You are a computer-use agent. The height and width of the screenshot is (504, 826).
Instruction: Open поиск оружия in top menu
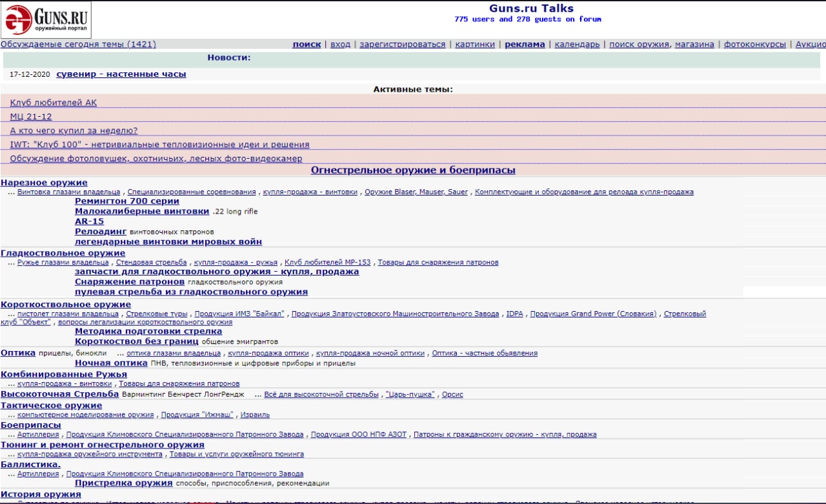[x=639, y=45]
